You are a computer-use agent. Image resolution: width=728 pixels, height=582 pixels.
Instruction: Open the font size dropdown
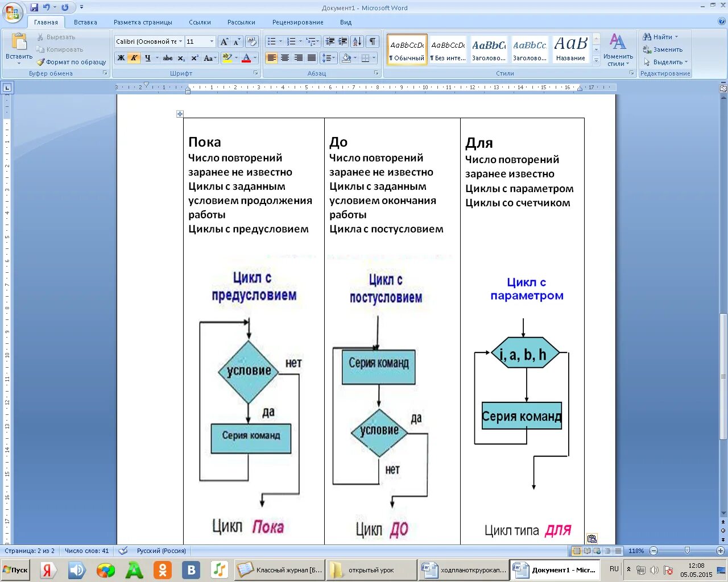(212, 41)
